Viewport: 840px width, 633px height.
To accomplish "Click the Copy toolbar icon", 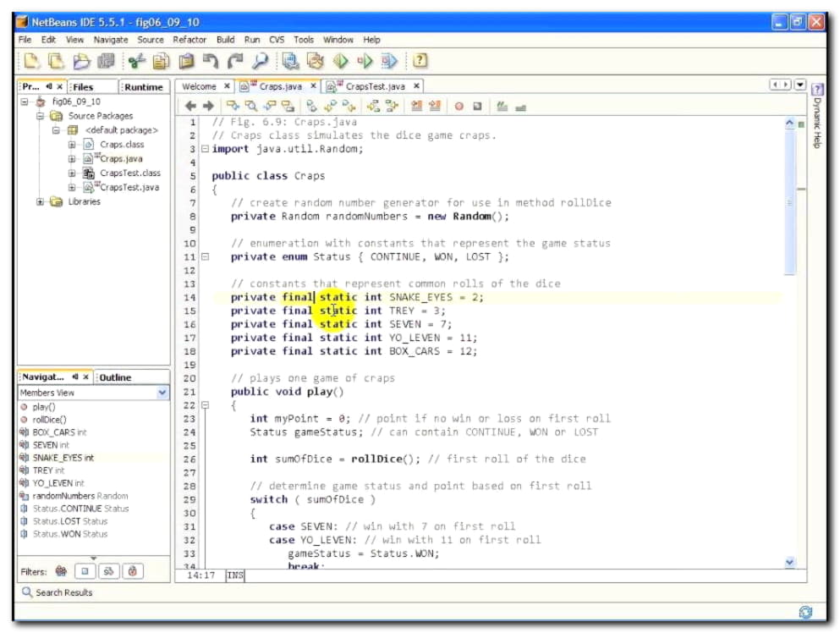I will coord(161,61).
